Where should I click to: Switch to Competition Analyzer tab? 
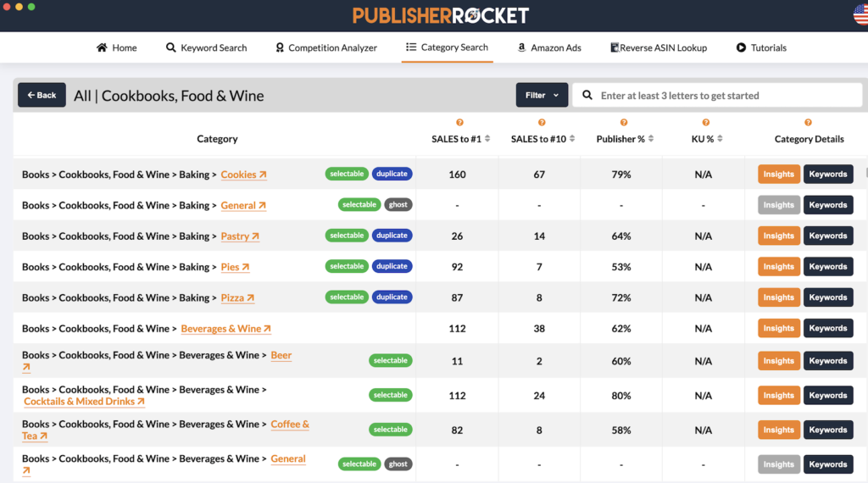(326, 47)
